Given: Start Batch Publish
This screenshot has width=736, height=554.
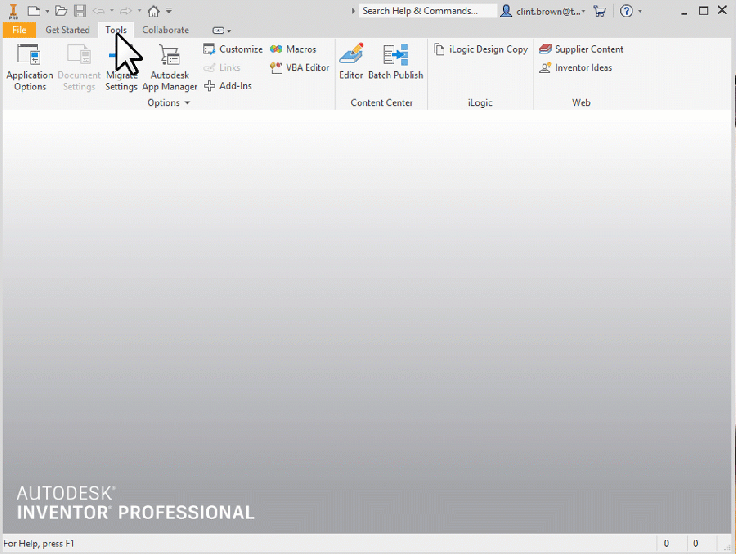Looking at the screenshot, I should 396,62.
